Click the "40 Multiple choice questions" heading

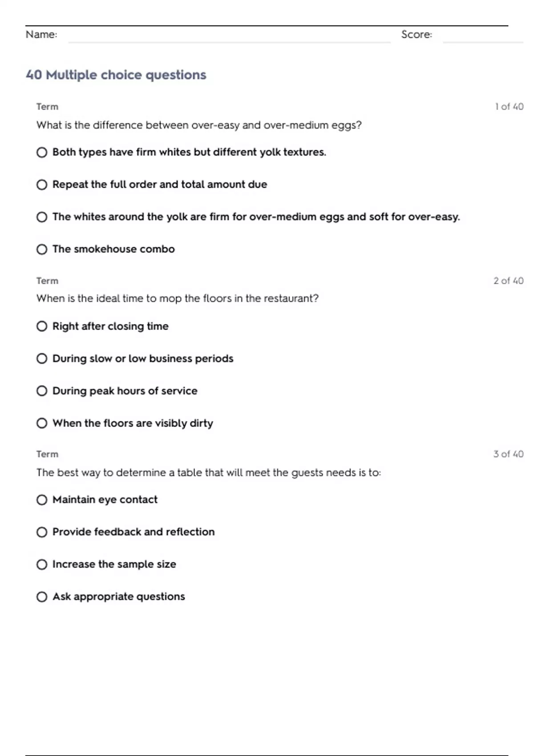[116, 75]
